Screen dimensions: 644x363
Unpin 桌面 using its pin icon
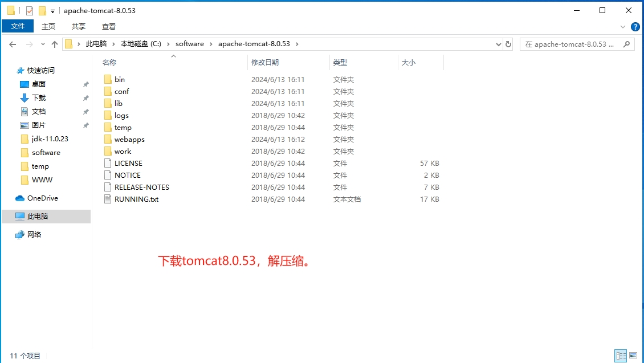(x=86, y=84)
